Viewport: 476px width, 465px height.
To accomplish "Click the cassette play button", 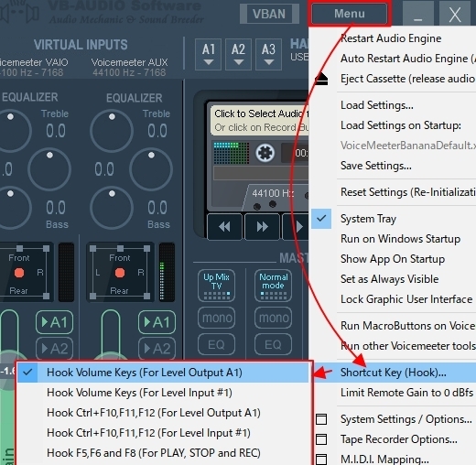I will pos(297,227).
